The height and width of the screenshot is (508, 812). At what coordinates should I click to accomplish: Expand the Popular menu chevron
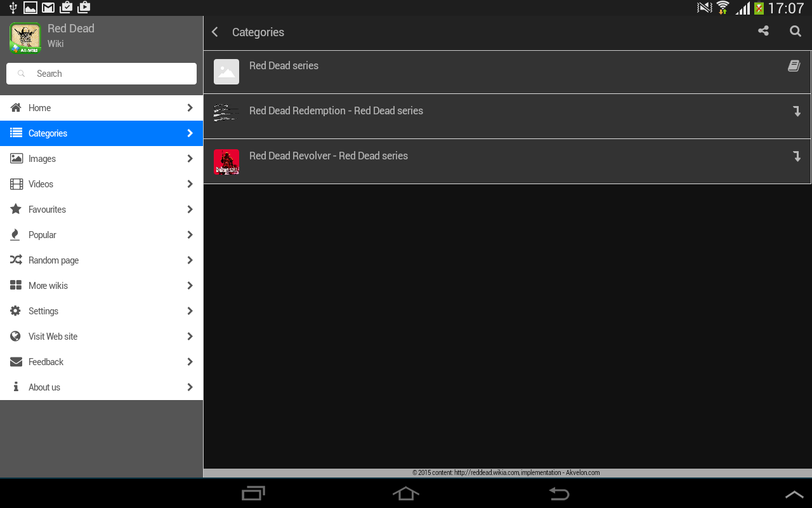[x=190, y=235]
